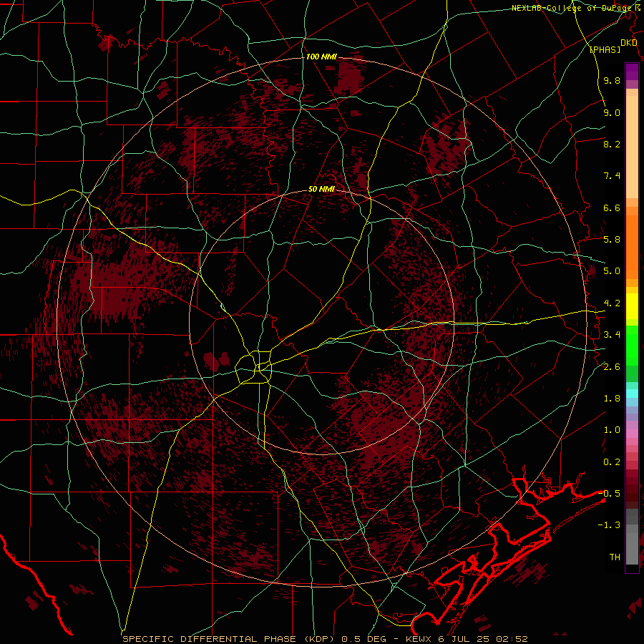Click the [PHAS] legend unit label
The height and width of the screenshot is (644, 644).
pos(605,49)
